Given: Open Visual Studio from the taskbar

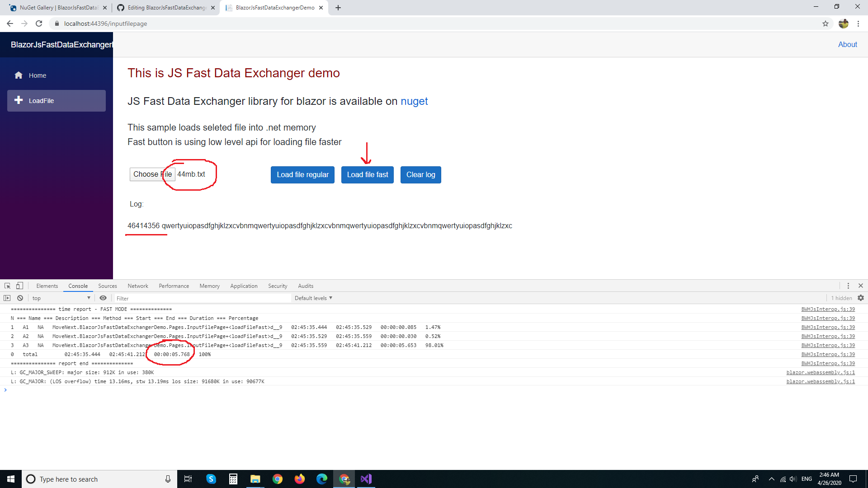Looking at the screenshot, I should click(366, 479).
